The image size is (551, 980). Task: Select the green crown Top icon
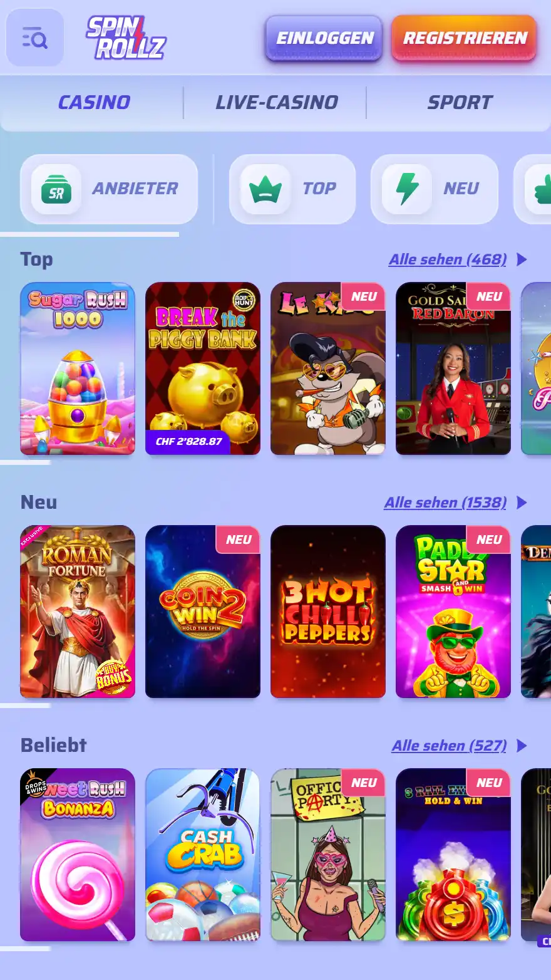(x=265, y=189)
